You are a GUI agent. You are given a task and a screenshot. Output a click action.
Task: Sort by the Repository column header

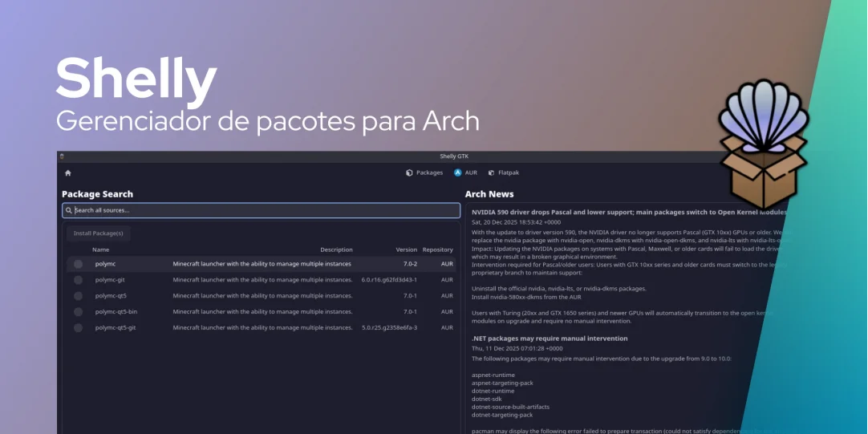[x=437, y=249]
